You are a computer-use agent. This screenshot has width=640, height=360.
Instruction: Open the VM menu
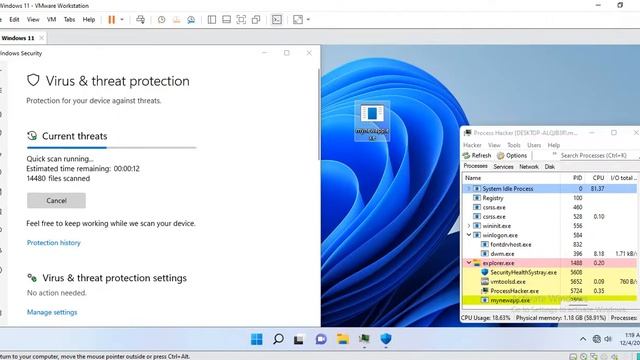pyautogui.click(x=51, y=20)
